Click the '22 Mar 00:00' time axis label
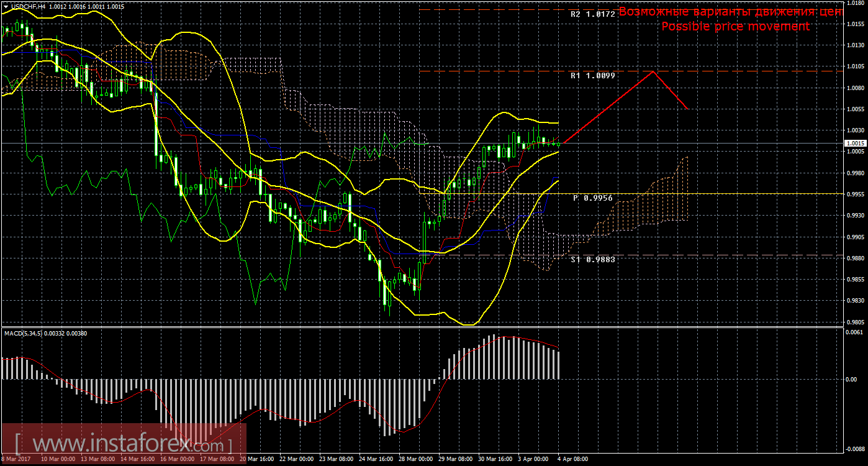This screenshot has height=466, width=868. tap(296, 459)
